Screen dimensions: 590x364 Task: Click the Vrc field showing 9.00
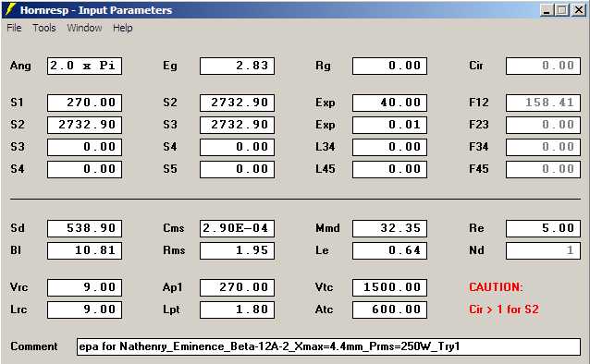click(x=85, y=287)
